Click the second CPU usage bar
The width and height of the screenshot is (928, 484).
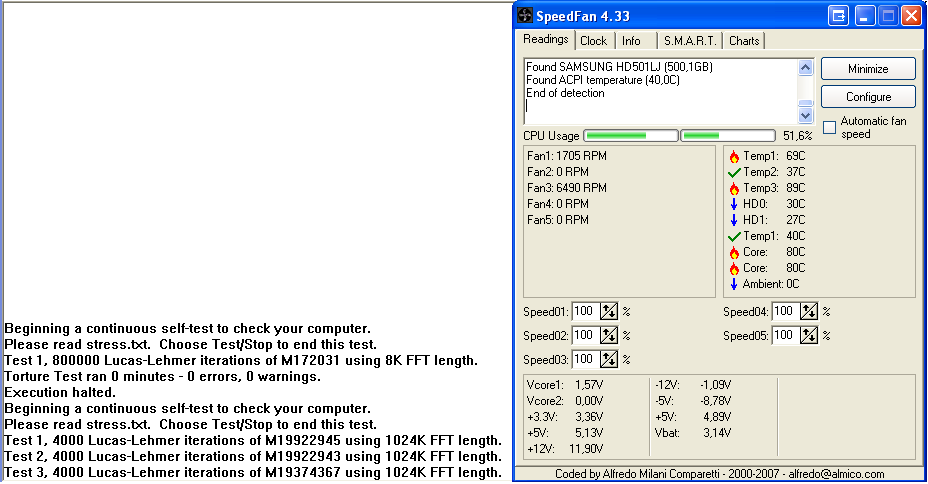[x=728, y=136]
